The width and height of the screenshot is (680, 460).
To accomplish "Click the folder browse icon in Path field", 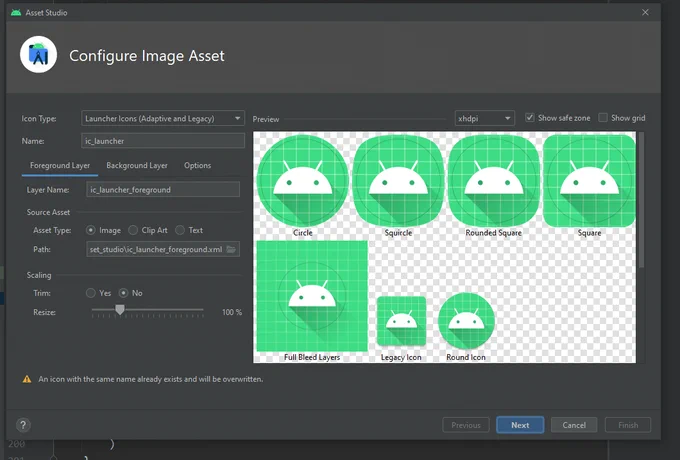I will [x=231, y=249].
